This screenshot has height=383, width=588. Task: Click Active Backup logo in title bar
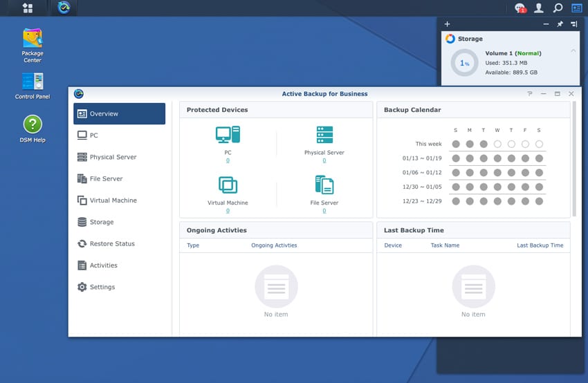[79, 94]
